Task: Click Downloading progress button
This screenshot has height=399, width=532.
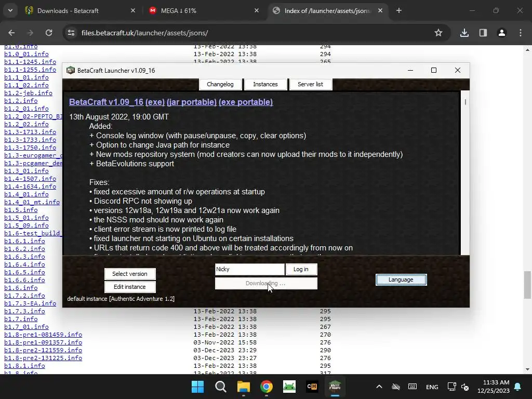Action: pyautogui.click(x=266, y=283)
